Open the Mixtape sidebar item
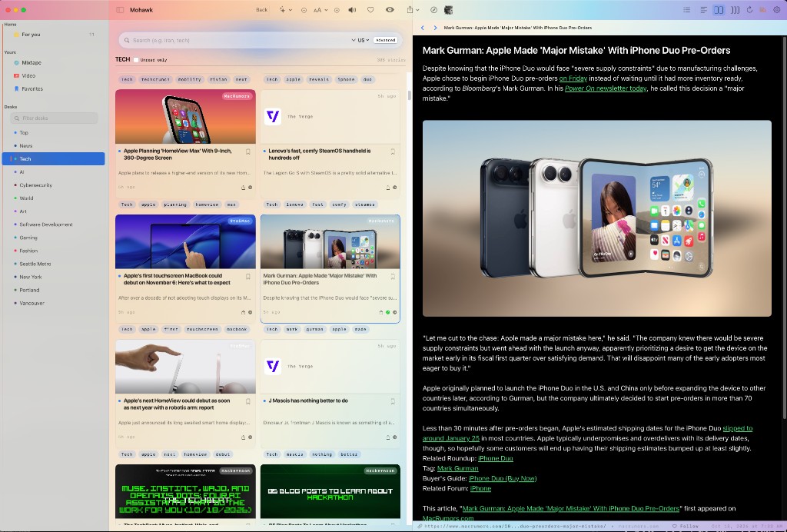This screenshot has width=787, height=532. pyautogui.click(x=54, y=63)
